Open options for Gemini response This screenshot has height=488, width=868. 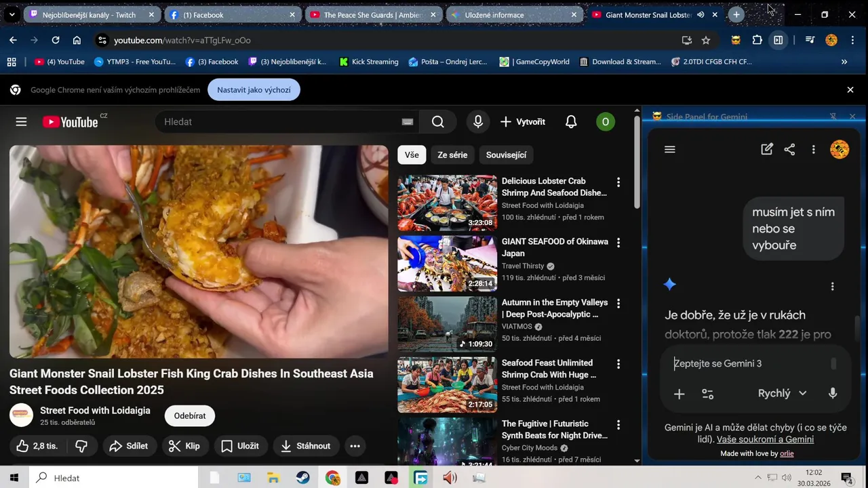tap(833, 286)
